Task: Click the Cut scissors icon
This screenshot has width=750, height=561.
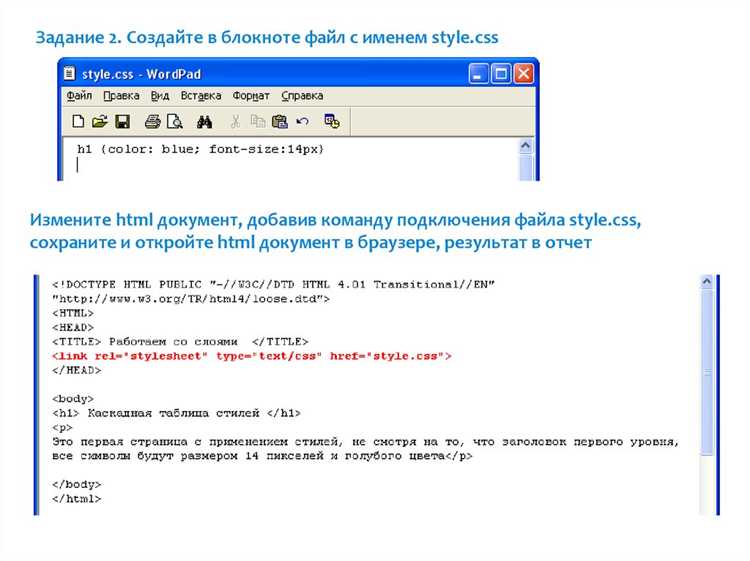Action: point(235,121)
